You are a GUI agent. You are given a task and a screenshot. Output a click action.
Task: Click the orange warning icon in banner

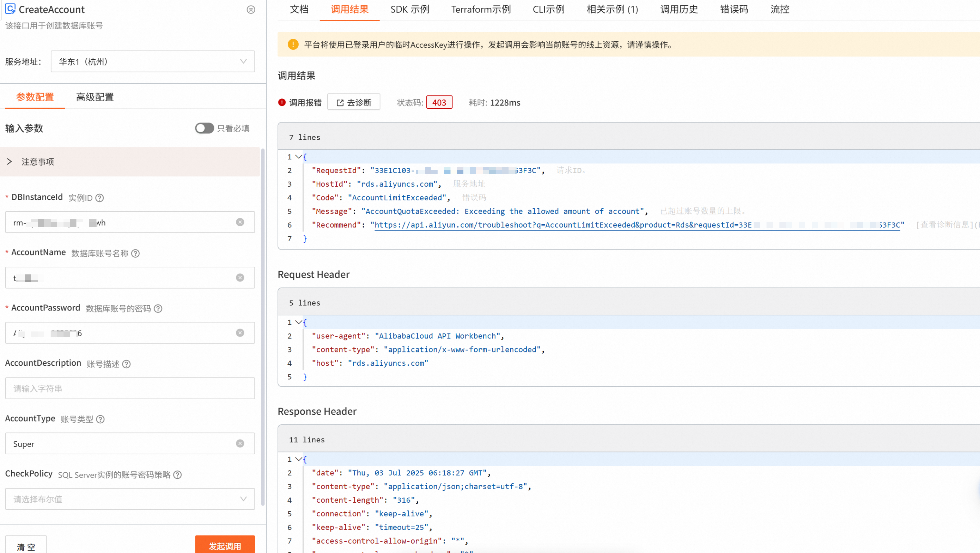(293, 44)
